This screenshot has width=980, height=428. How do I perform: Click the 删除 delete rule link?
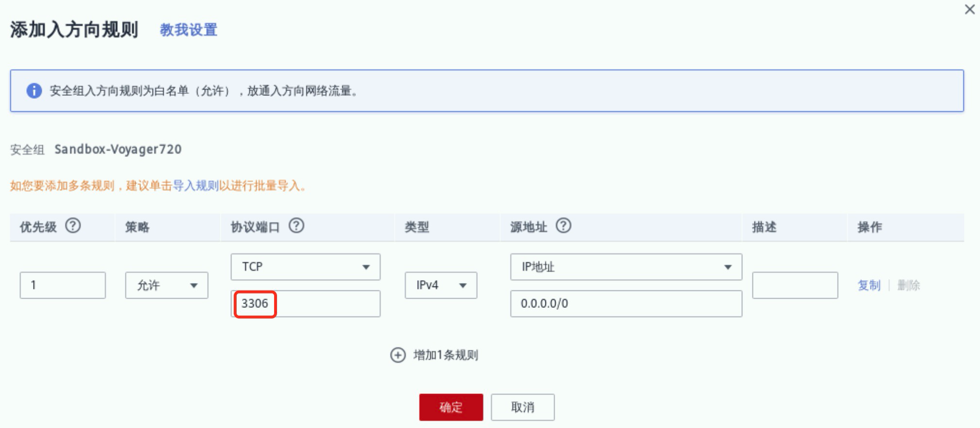tap(908, 285)
